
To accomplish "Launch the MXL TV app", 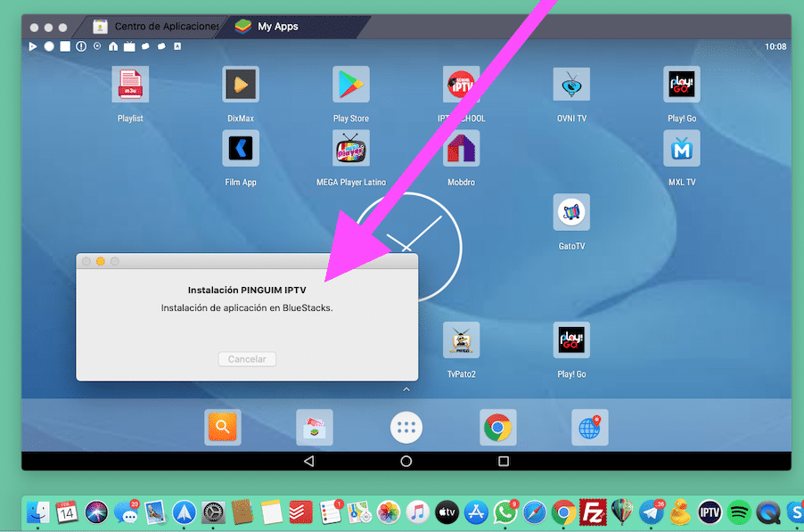I will 682,149.
